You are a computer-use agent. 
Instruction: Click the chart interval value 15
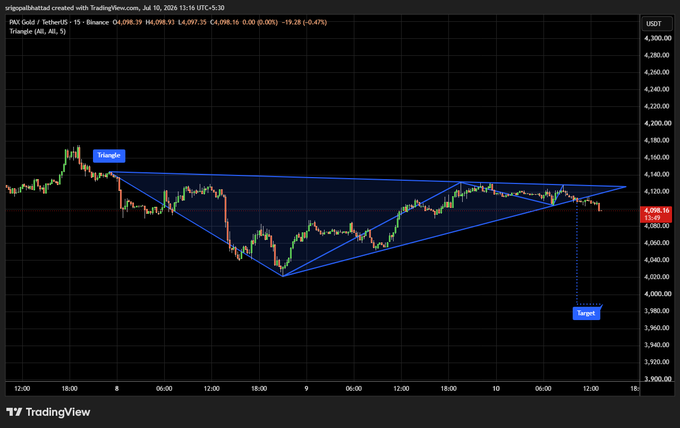click(77, 22)
